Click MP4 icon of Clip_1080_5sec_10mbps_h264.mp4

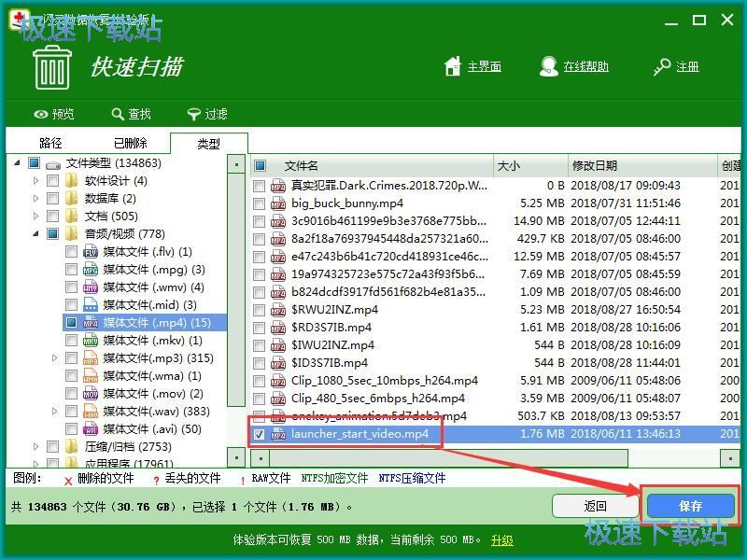click(278, 381)
